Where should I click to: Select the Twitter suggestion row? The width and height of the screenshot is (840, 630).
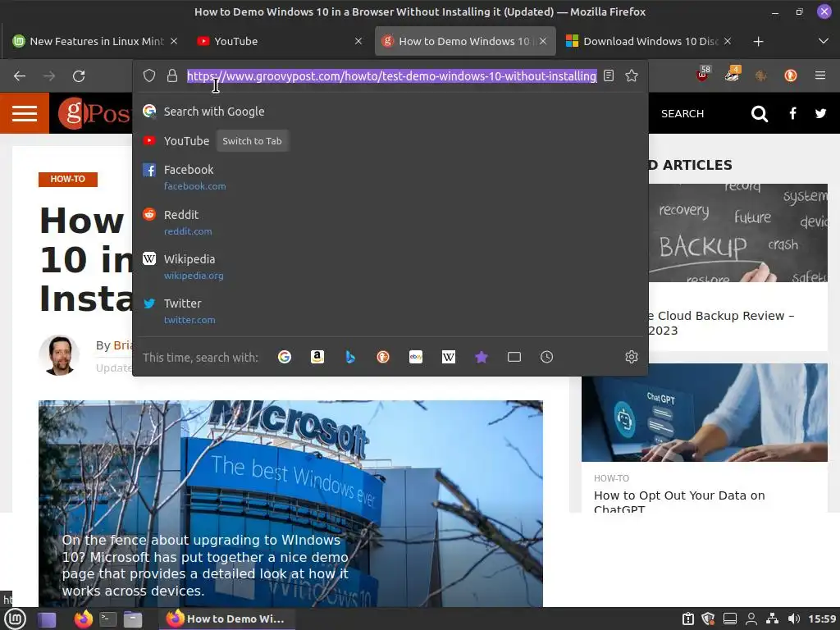click(x=390, y=311)
